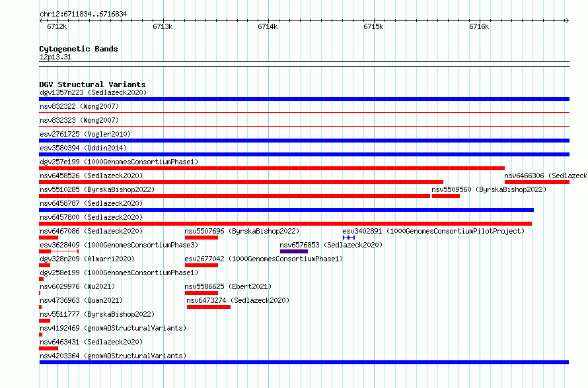Click the 6713k ruler position
Screen dimensions: 588x388
(x=163, y=26)
